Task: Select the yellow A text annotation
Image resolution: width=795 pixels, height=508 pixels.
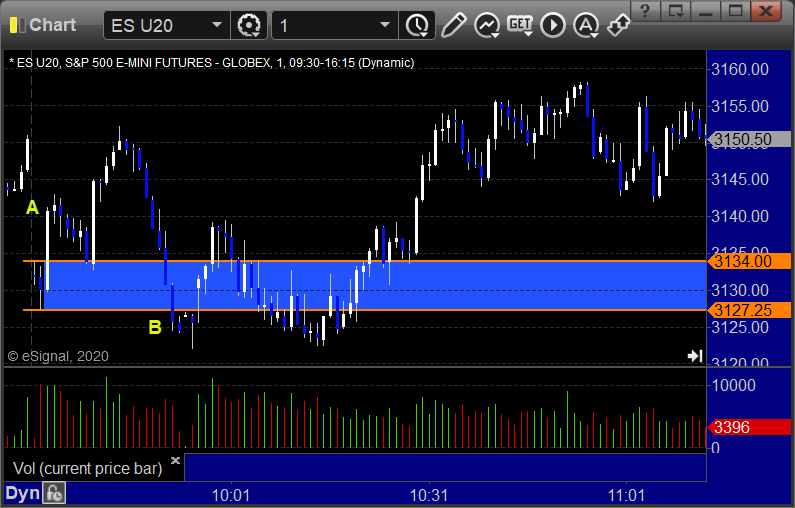Action: (x=32, y=207)
